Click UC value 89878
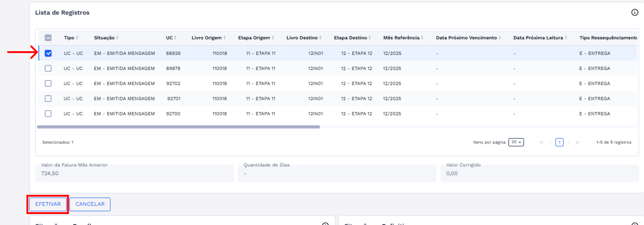 click(x=173, y=68)
